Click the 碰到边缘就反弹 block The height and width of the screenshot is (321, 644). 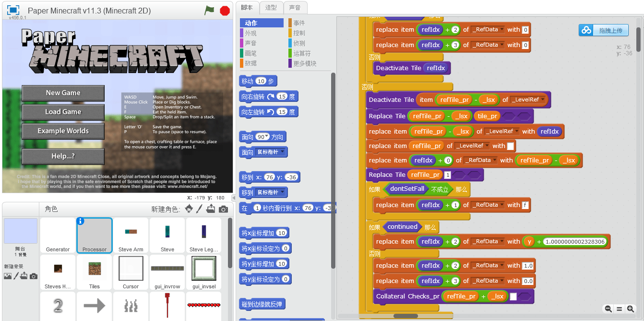262,304
